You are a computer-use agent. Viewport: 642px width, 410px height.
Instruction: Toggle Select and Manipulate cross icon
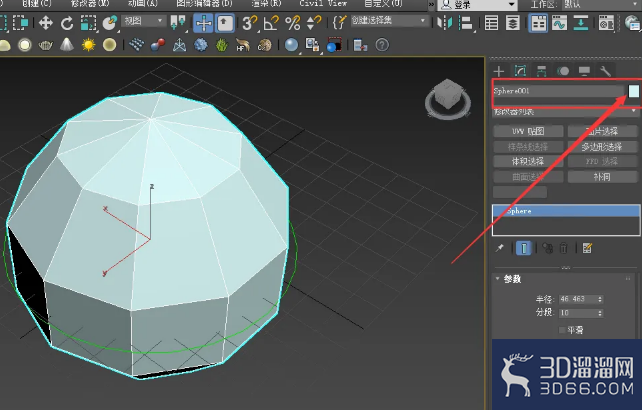203,23
